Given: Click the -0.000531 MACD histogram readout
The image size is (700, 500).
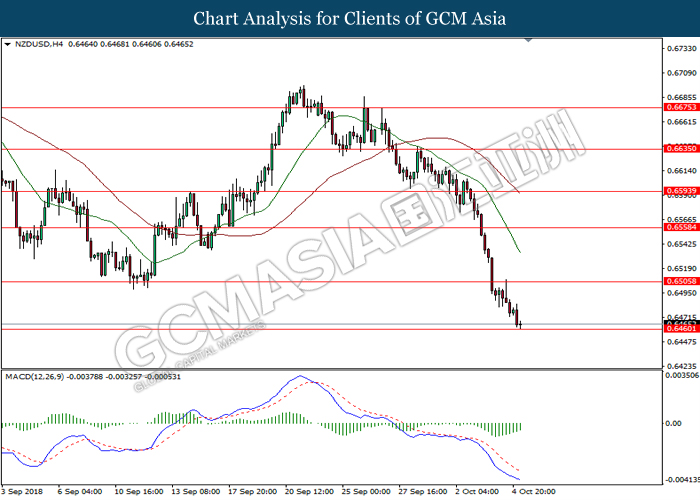Looking at the screenshot, I should coord(163,377).
